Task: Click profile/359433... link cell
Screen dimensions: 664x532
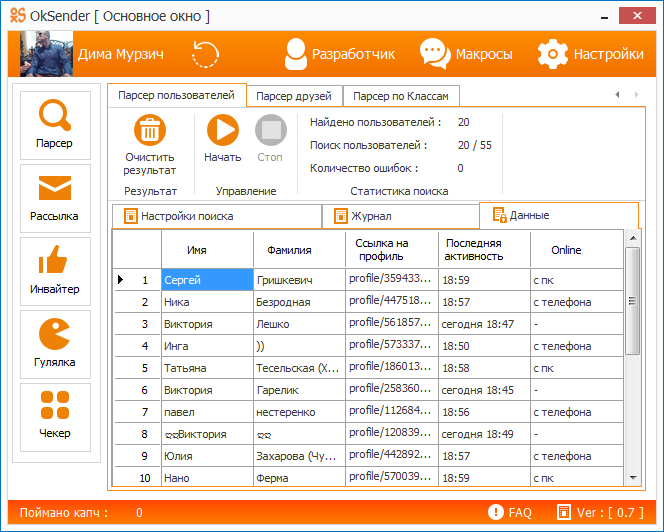Action: [392, 280]
